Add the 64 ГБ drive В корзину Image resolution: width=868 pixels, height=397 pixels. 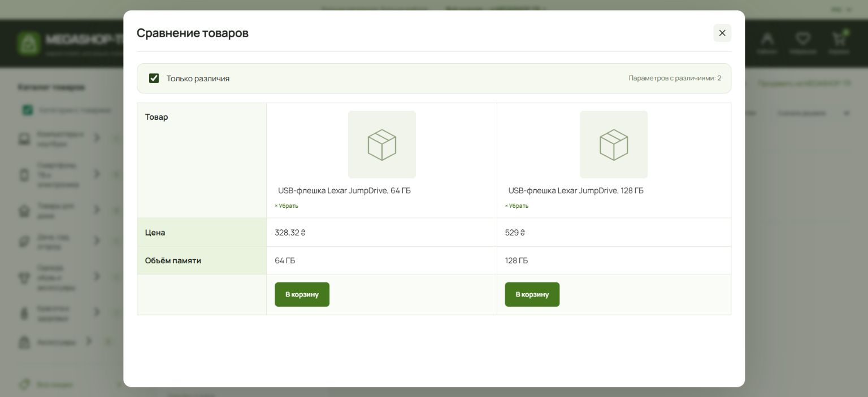[302, 294]
